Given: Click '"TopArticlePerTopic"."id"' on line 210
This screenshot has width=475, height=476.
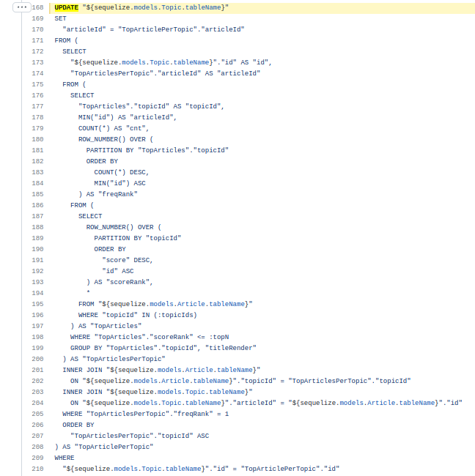Looking at the screenshot, I should 290,469.
